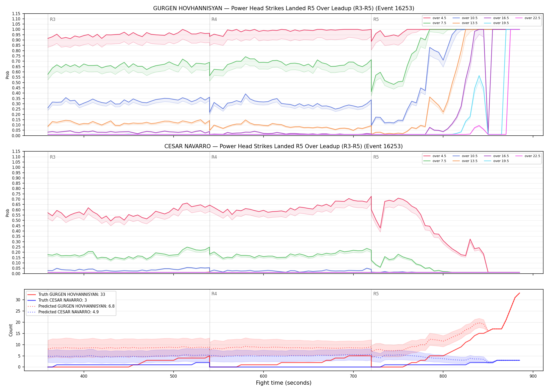Click the R5 round label in Hovhannisyan chart
Screen dimensions: 549x392
coord(376,19)
